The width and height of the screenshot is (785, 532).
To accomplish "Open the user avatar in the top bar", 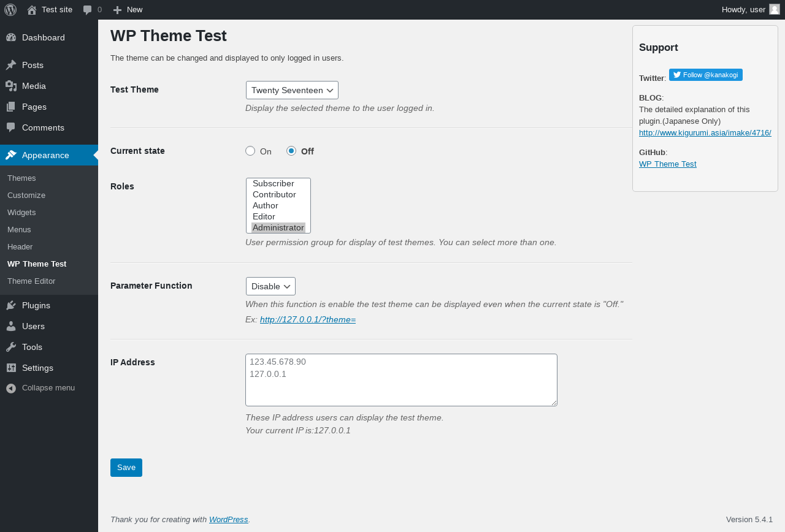I will [775, 9].
